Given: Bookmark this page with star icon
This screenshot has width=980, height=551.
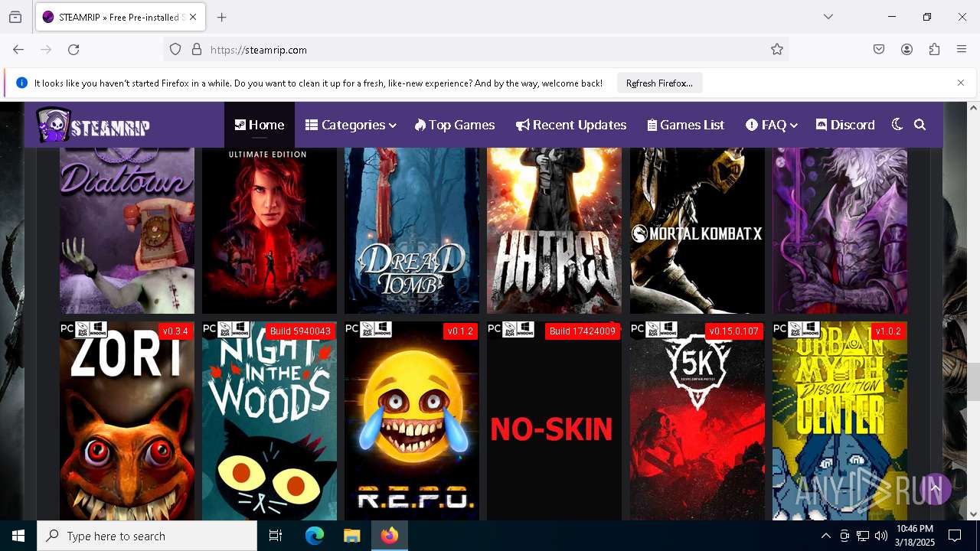Looking at the screenshot, I should tap(777, 49).
